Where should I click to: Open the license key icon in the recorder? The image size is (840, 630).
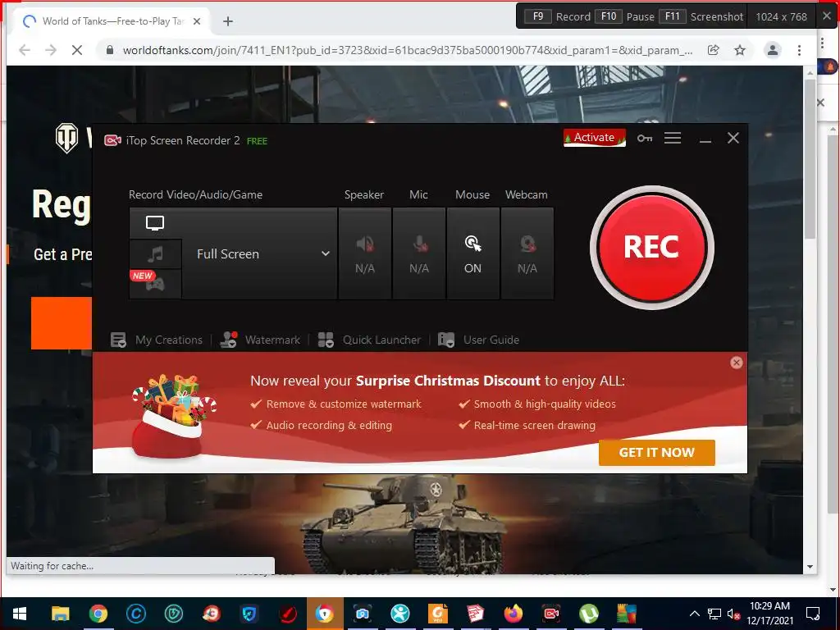pyautogui.click(x=645, y=138)
